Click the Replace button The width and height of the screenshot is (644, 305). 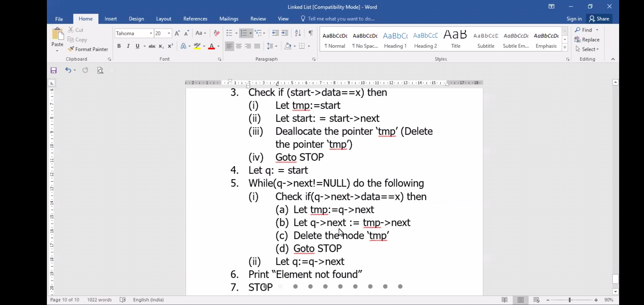coord(587,40)
